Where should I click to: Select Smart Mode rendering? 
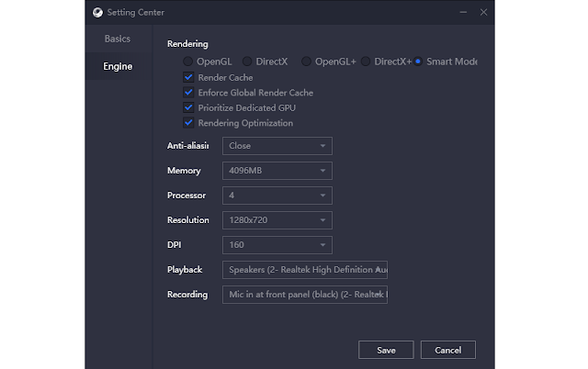tap(418, 61)
